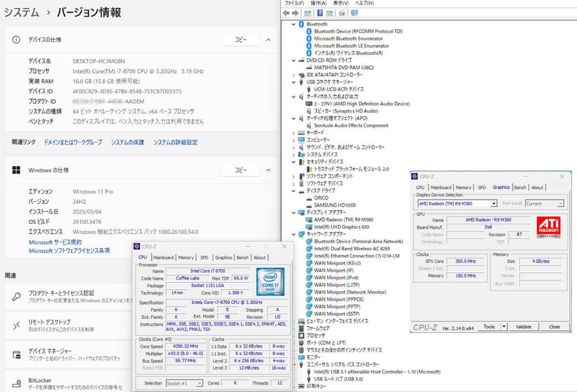
Task: Open the システムの詳細設定 link
Action: (176, 142)
